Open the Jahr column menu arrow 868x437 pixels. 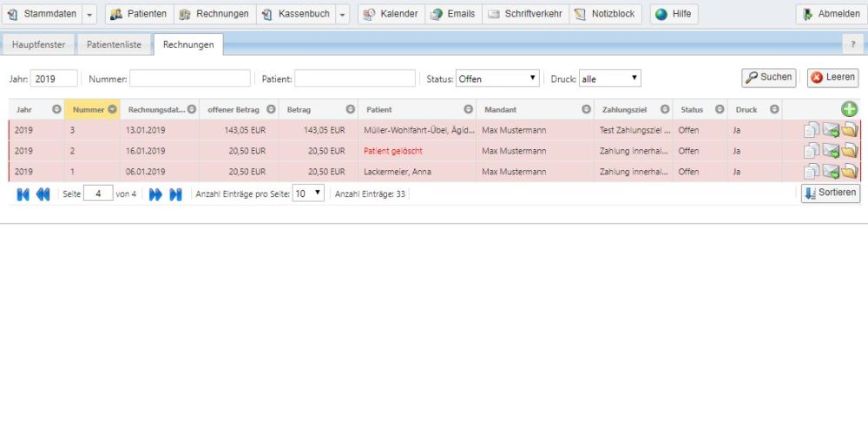[56, 109]
